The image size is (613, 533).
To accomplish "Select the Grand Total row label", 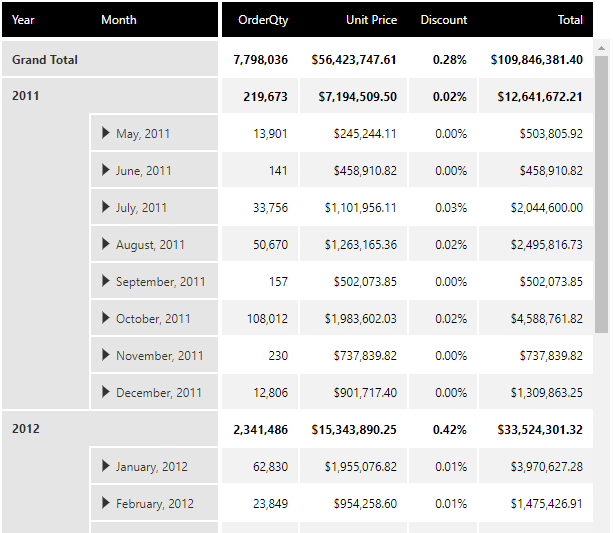I will tap(45, 60).
